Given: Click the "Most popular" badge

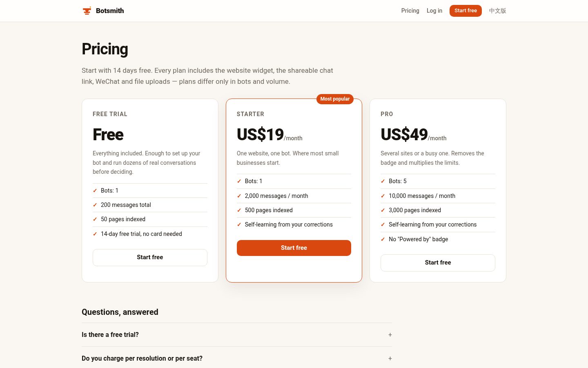Looking at the screenshot, I should tap(335, 99).
